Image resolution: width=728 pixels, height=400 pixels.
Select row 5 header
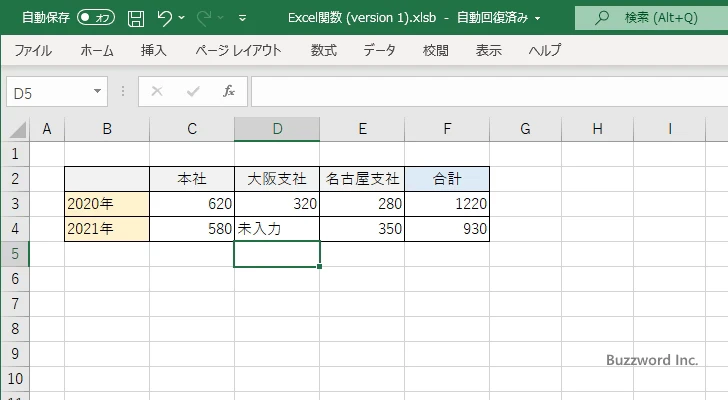pos(15,254)
